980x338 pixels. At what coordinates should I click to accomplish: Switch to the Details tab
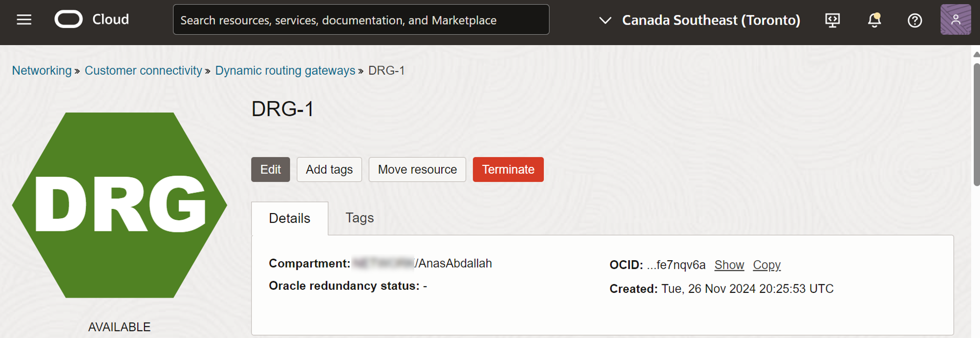click(x=290, y=219)
